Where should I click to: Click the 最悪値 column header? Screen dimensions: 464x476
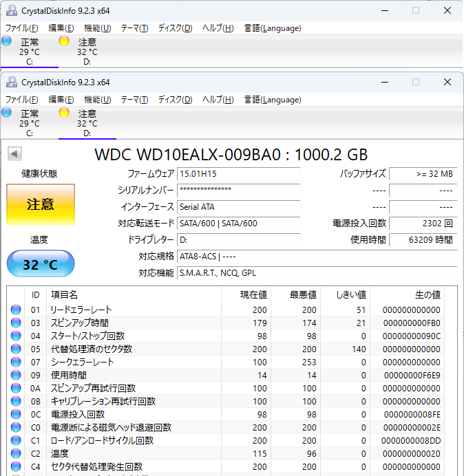[x=296, y=294]
